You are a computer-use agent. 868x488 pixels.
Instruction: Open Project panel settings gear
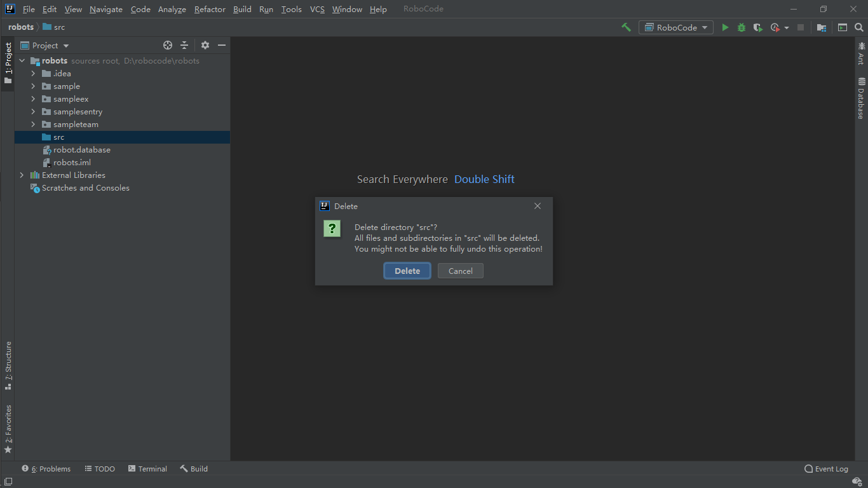pos(205,45)
